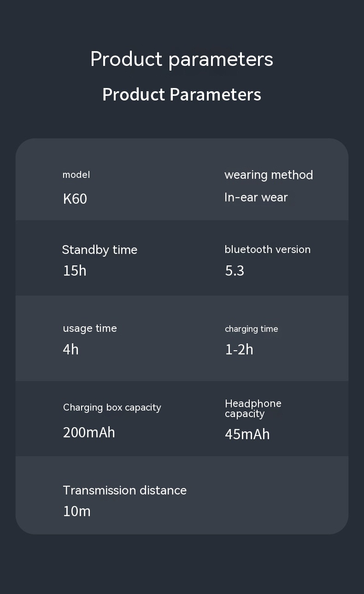Click the 10m transmission distance value
The height and width of the screenshot is (594, 364).
(76, 512)
